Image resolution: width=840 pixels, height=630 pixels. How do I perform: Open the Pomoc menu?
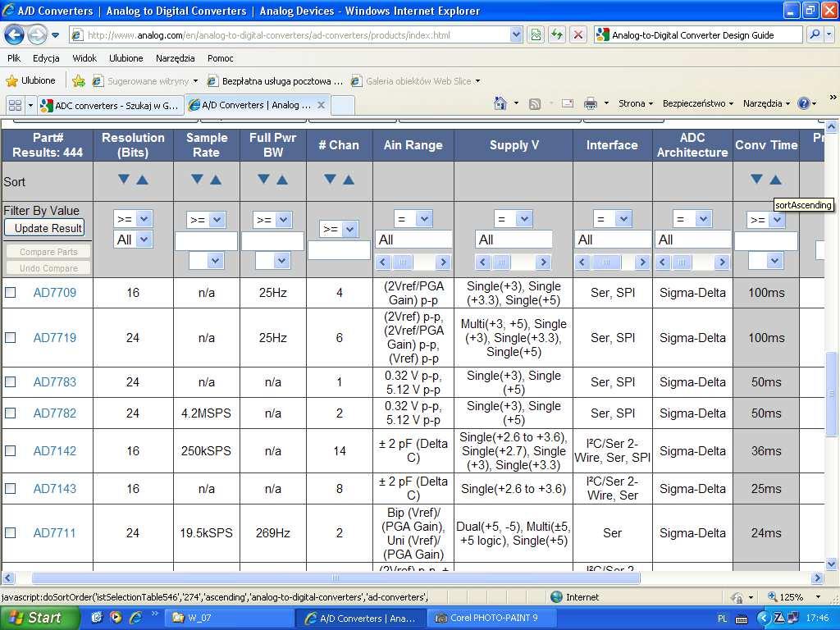pos(220,58)
